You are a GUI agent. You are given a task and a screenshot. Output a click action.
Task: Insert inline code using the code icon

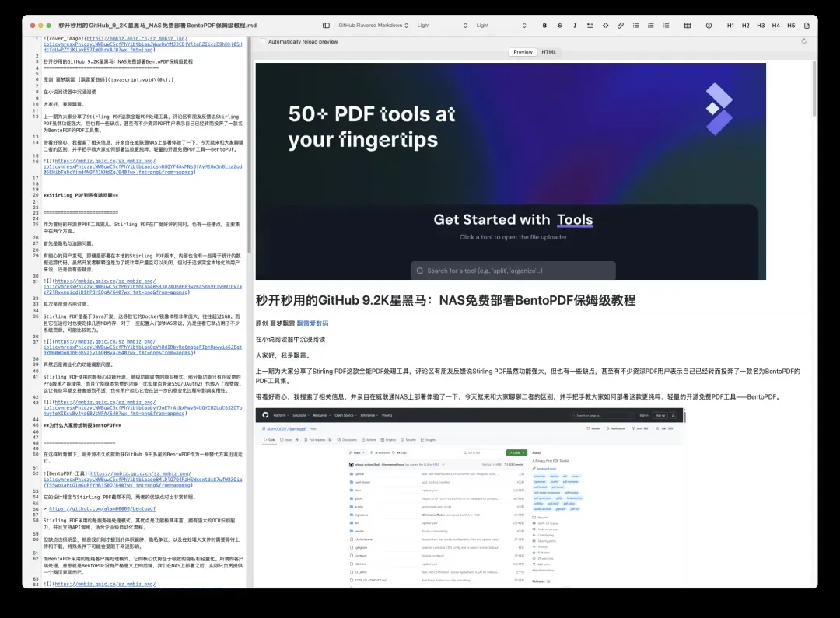[x=606, y=26]
